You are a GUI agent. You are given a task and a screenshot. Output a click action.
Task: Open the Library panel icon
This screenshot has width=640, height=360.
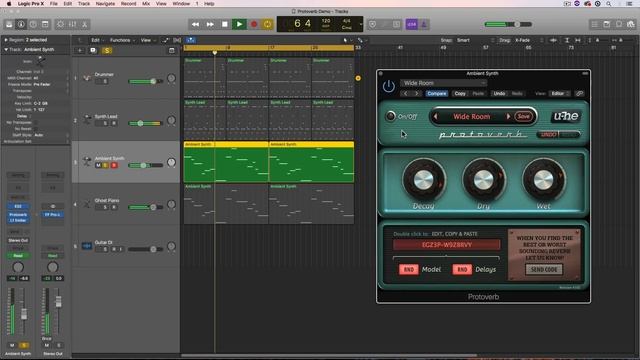point(9,24)
